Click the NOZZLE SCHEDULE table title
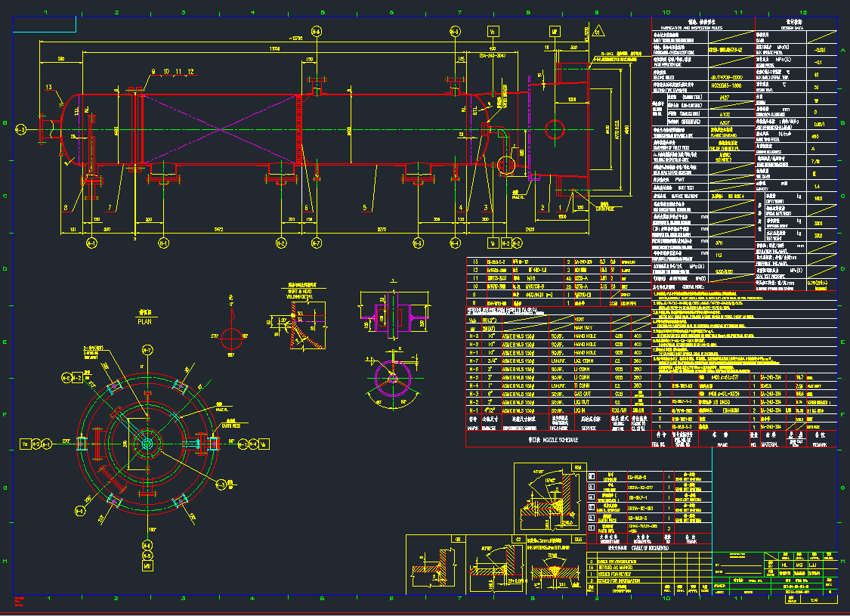Viewport: 850px width, 616px height. [553, 438]
